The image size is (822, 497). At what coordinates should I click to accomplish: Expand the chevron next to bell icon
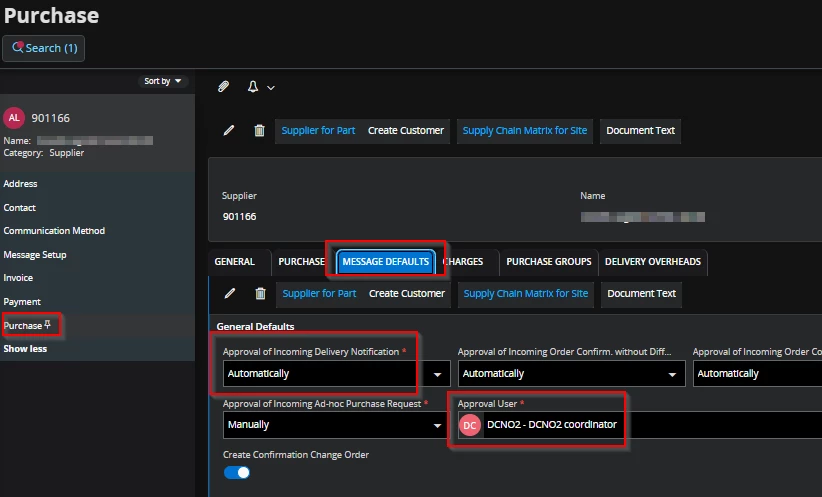coord(271,89)
